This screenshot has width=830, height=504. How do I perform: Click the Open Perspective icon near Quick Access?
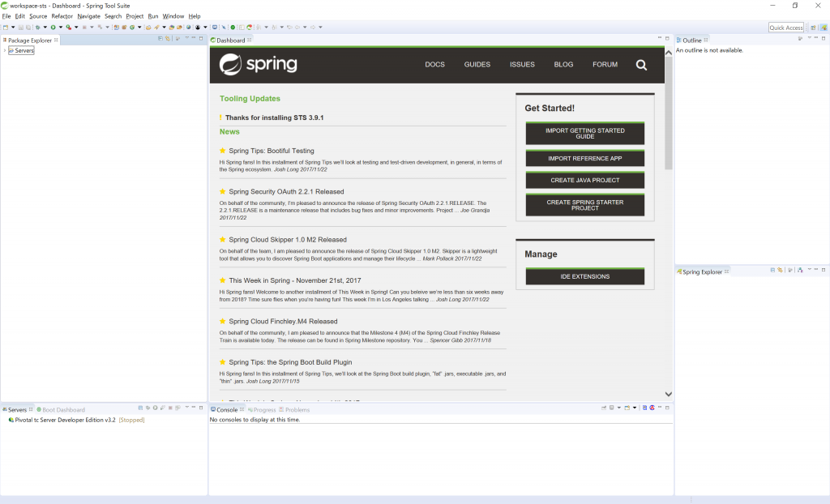coord(813,28)
